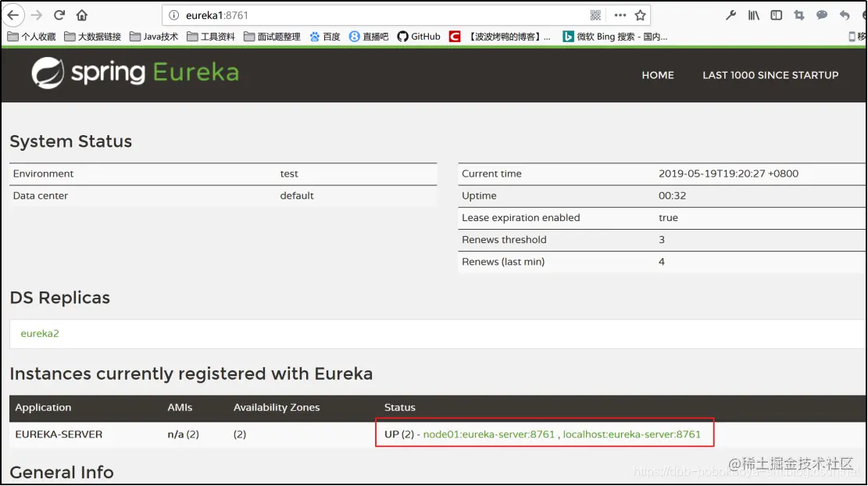Select the Data center value default

297,195
